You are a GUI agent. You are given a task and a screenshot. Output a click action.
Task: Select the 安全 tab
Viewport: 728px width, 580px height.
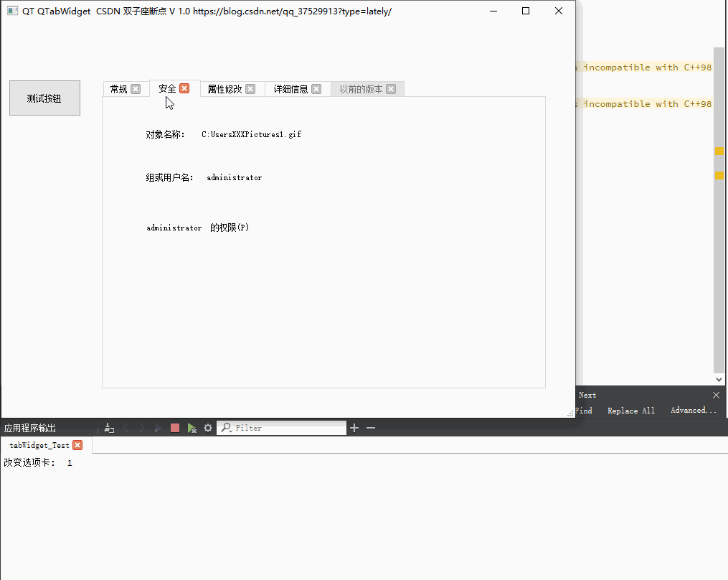pos(167,88)
